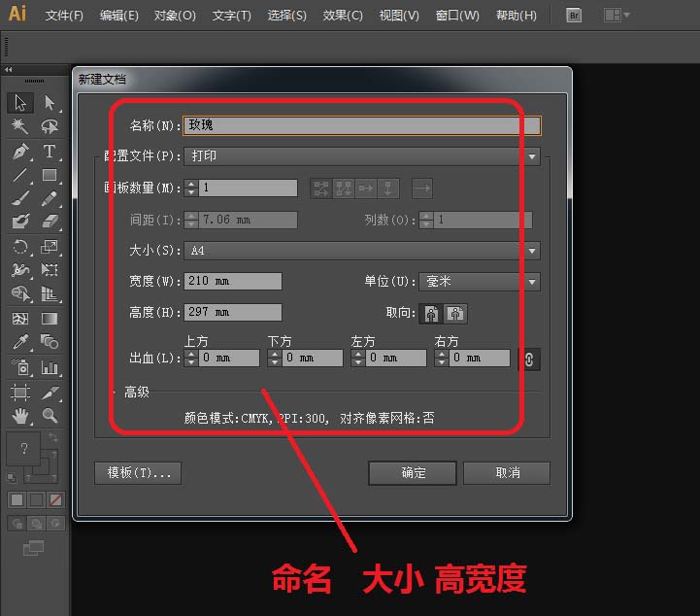
Task: Select the Direct Selection tool
Action: [50, 103]
